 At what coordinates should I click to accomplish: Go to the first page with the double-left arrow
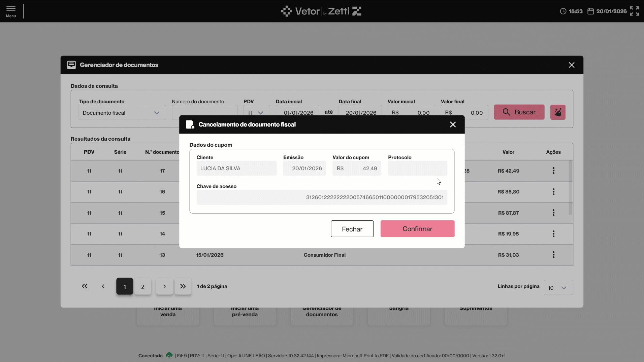coord(85,286)
